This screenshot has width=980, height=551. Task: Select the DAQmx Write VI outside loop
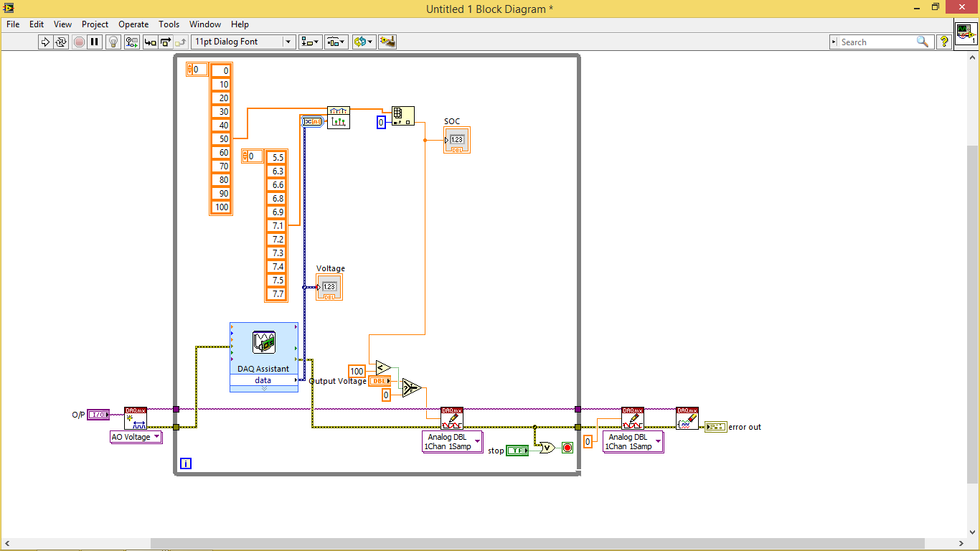click(x=633, y=418)
